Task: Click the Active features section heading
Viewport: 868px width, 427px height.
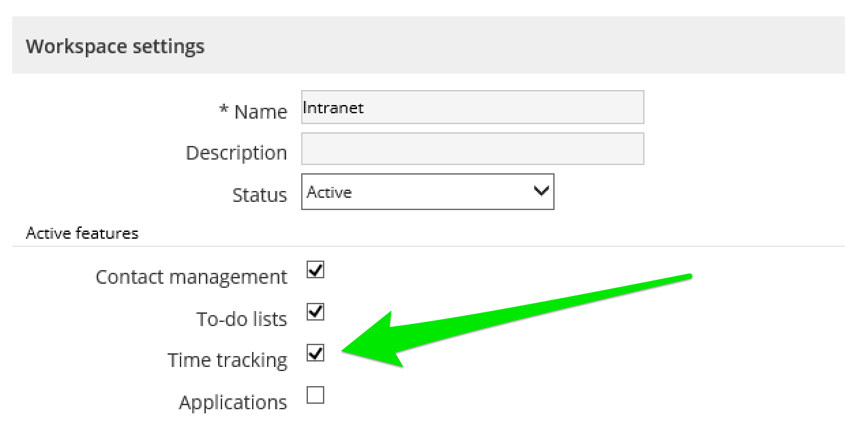Action: tap(82, 233)
